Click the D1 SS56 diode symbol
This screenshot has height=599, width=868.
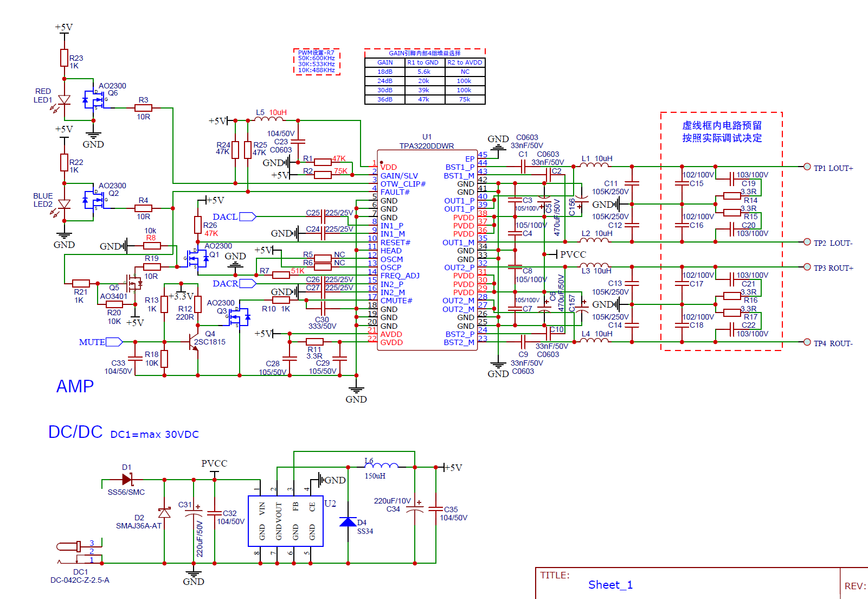(x=127, y=479)
